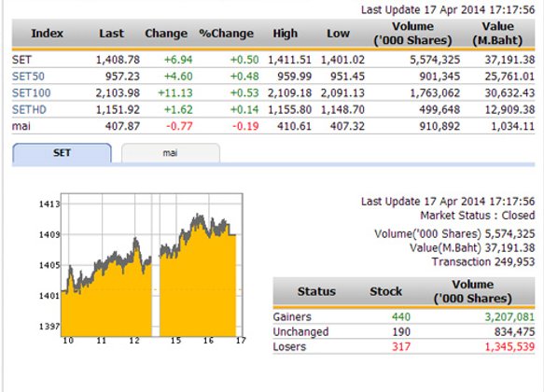Click SETHD percent change +0.14
Image resolution: width=544 pixels, height=392 pixels.
[x=244, y=109]
